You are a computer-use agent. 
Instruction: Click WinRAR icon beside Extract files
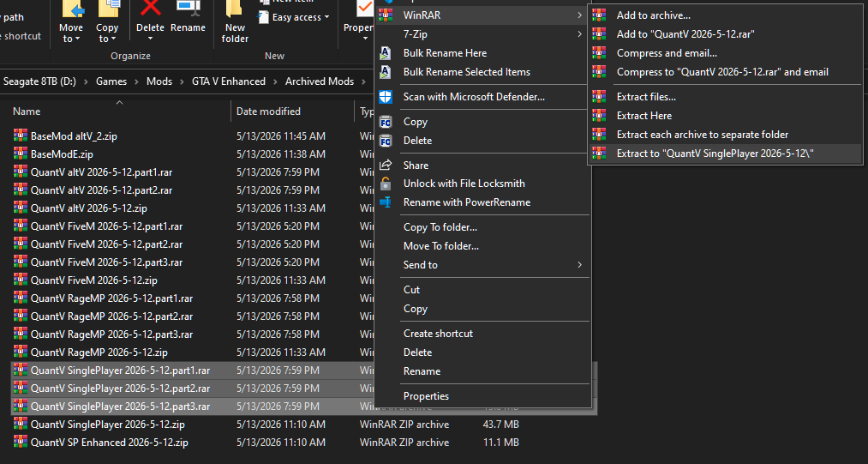point(599,97)
